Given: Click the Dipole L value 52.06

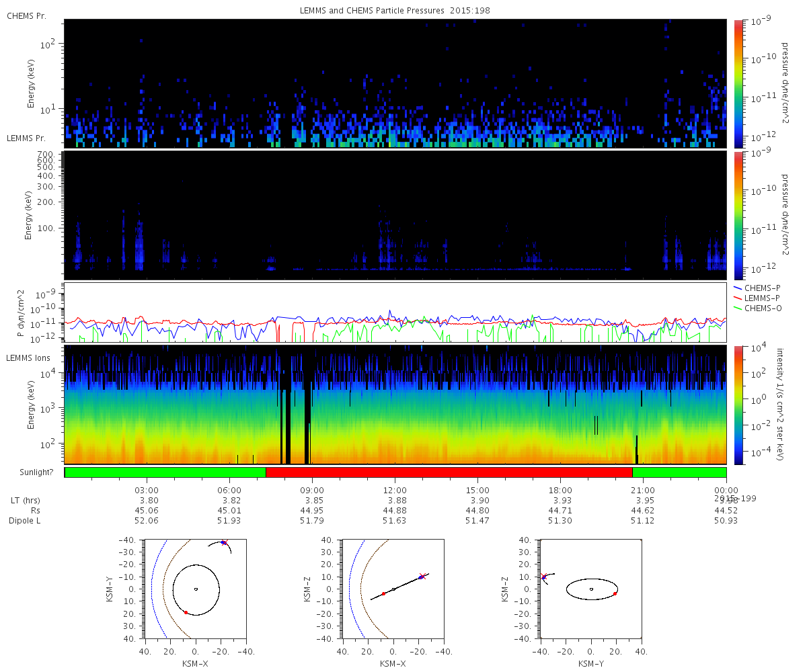Looking at the screenshot, I should point(147,521).
